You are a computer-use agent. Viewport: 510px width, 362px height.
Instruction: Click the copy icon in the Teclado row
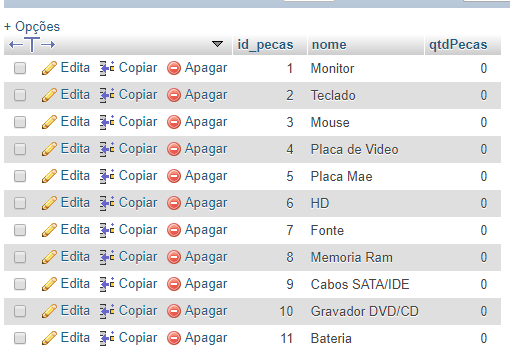coord(107,95)
